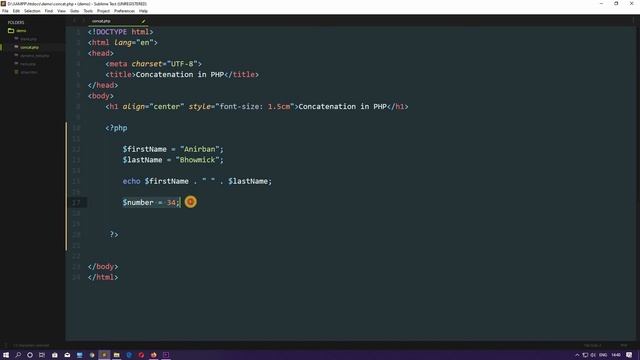Open the Windows Start menu
The image size is (640, 360).
[6, 355]
